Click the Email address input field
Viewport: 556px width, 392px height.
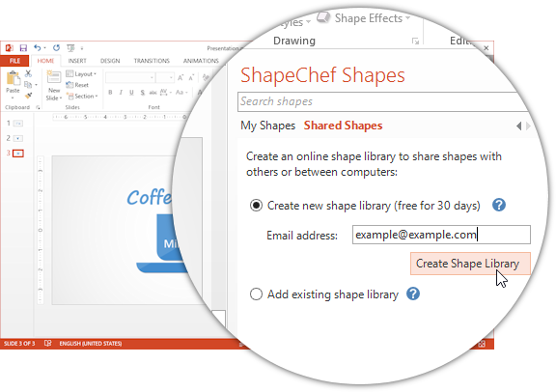[x=441, y=235]
